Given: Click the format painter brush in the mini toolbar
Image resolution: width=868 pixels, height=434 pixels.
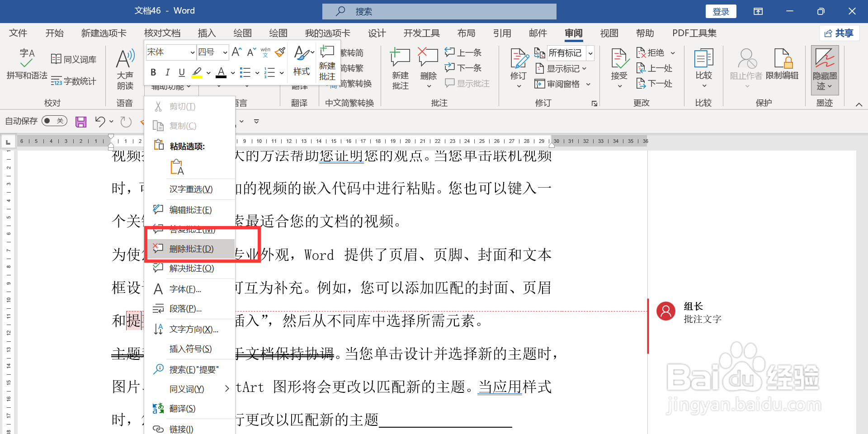Looking at the screenshot, I should click(280, 52).
